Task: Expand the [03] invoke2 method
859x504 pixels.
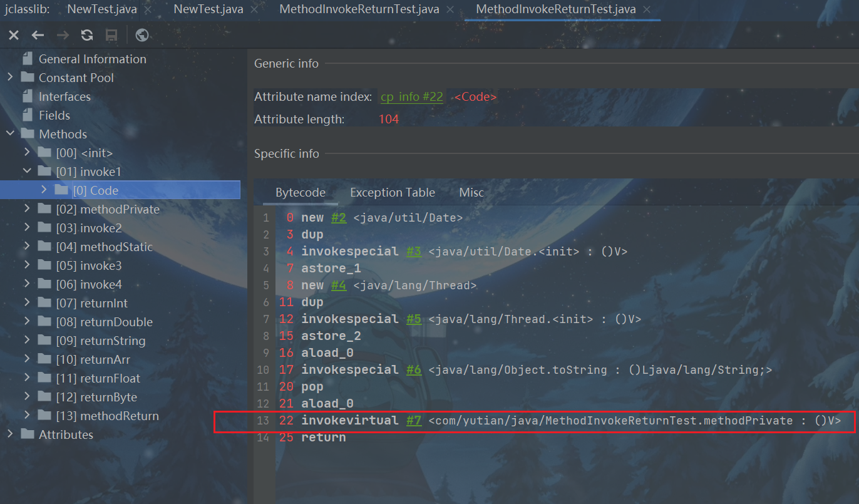Action: pos(27,228)
